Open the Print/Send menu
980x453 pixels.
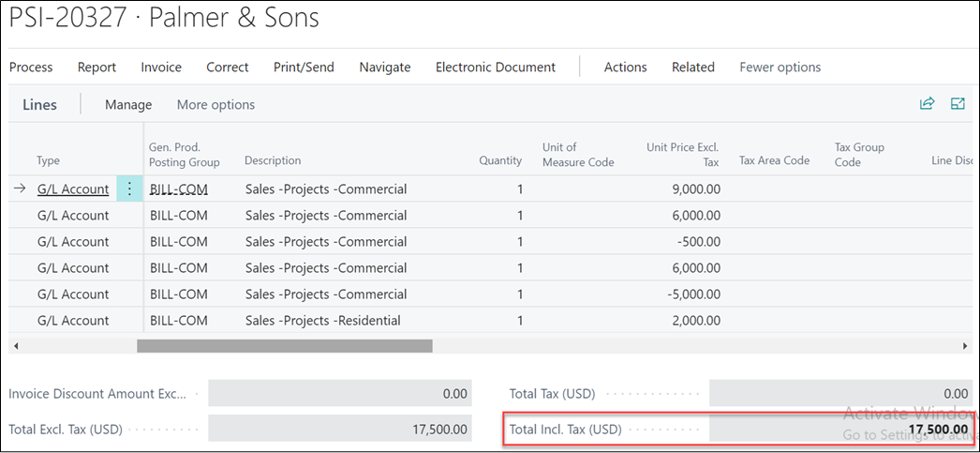click(304, 67)
